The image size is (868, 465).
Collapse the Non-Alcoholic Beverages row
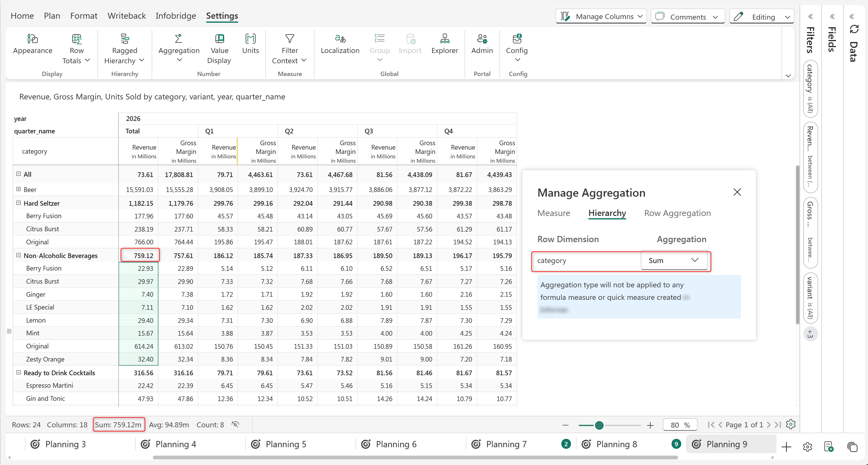[19, 255]
